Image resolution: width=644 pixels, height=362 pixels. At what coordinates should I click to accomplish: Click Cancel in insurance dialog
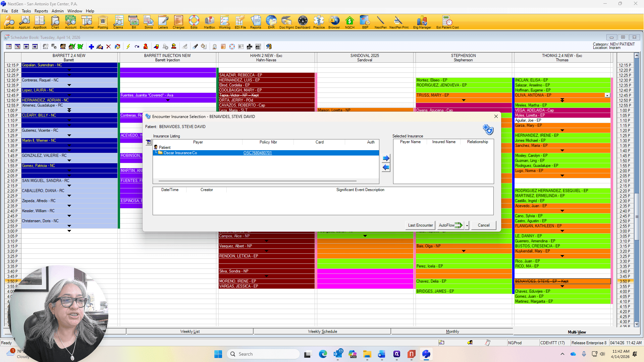point(483,225)
